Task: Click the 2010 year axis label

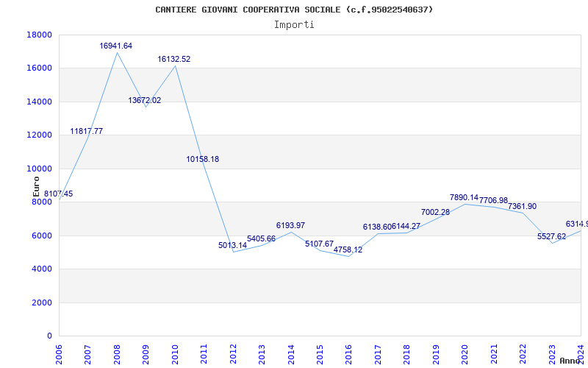Action: coord(175,354)
